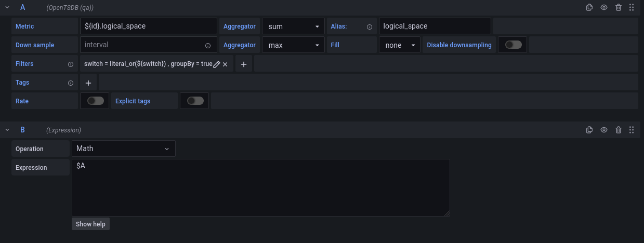Show info tooltip for Filters

point(71,64)
